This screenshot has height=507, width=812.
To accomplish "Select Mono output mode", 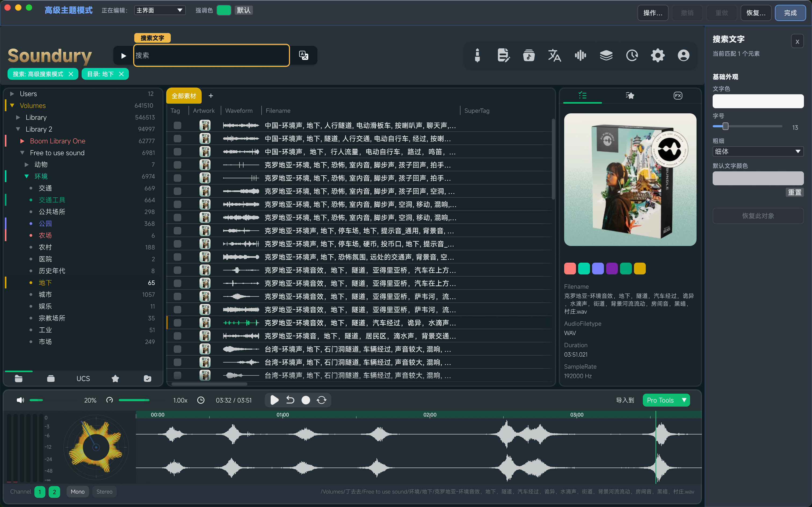I will tap(77, 492).
